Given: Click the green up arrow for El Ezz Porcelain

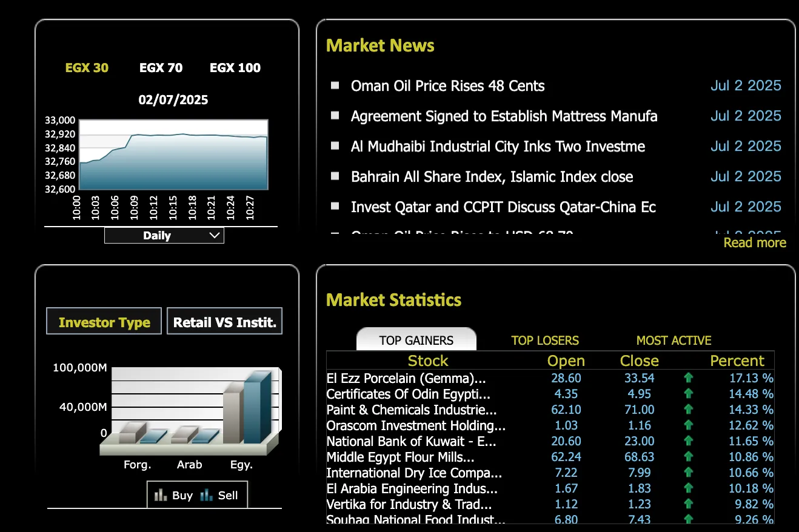Looking at the screenshot, I should point(688,378).
